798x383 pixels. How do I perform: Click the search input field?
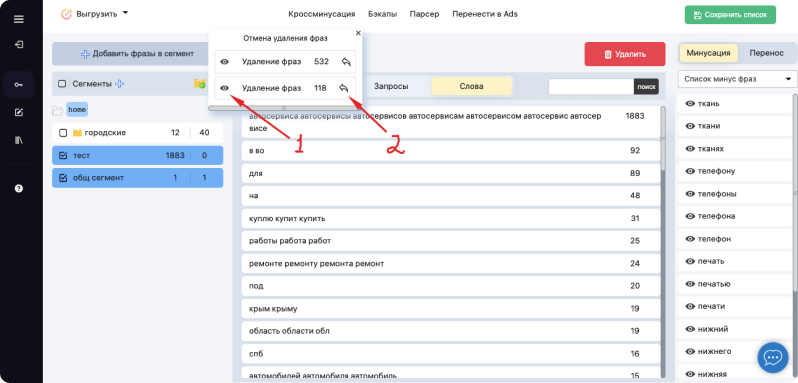coord(591,86)
